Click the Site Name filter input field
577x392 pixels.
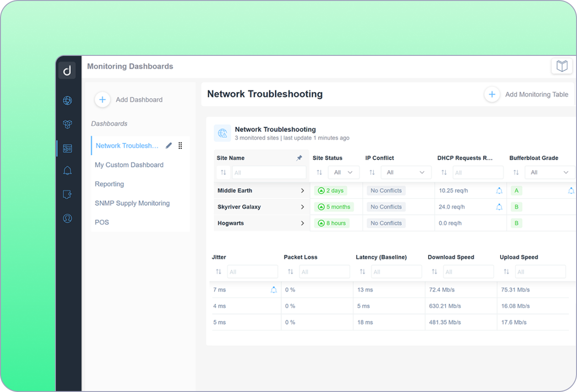pos(269,173)
